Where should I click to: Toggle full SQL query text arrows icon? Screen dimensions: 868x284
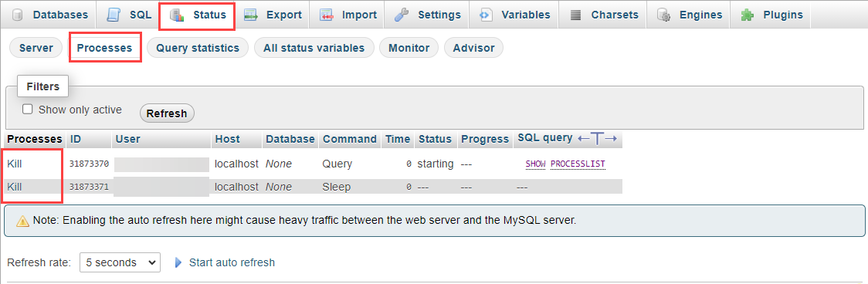[597, 138]
